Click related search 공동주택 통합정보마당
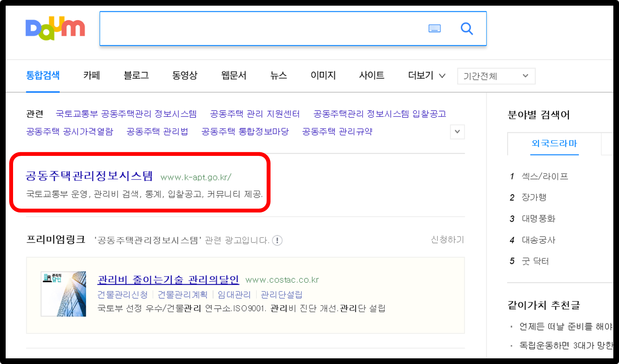This screenshot has height=364, width=619. [245, 131]
